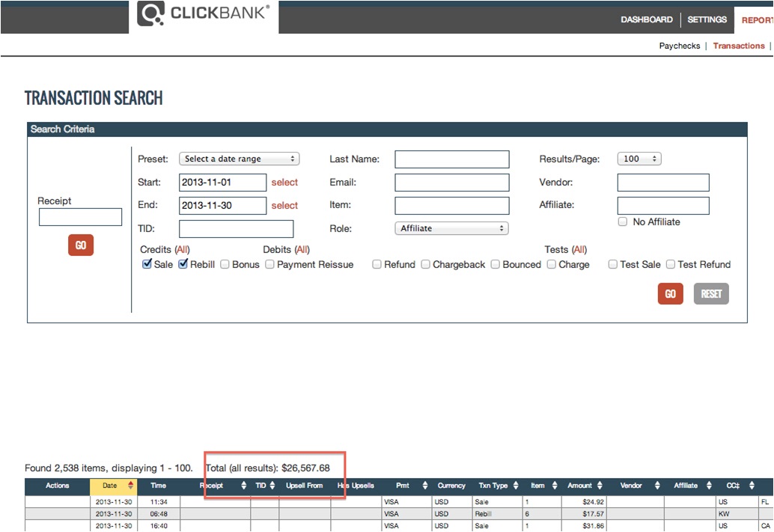Click the ClickBank logo icon
774x532 pixels.
click(x=150, y=13)
